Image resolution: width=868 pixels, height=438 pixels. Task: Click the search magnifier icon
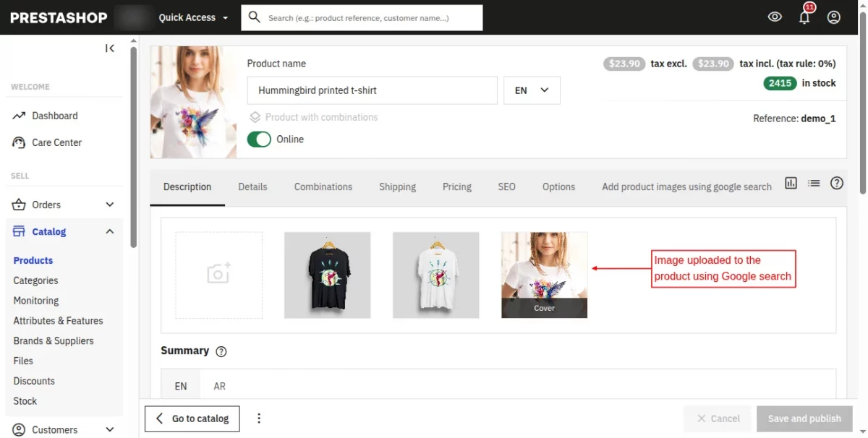(x=254, y=17)
